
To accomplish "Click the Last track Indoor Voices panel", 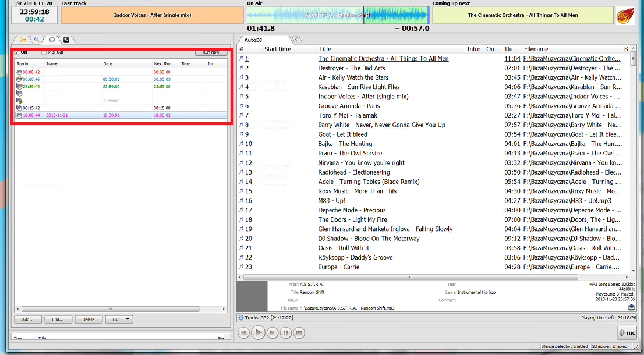I will coord(153,15).
